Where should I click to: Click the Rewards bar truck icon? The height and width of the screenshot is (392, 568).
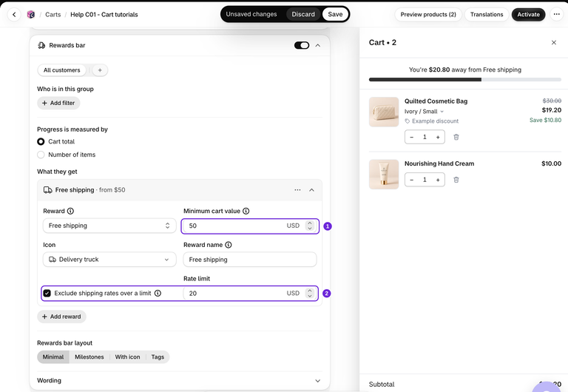click(41, 45)
